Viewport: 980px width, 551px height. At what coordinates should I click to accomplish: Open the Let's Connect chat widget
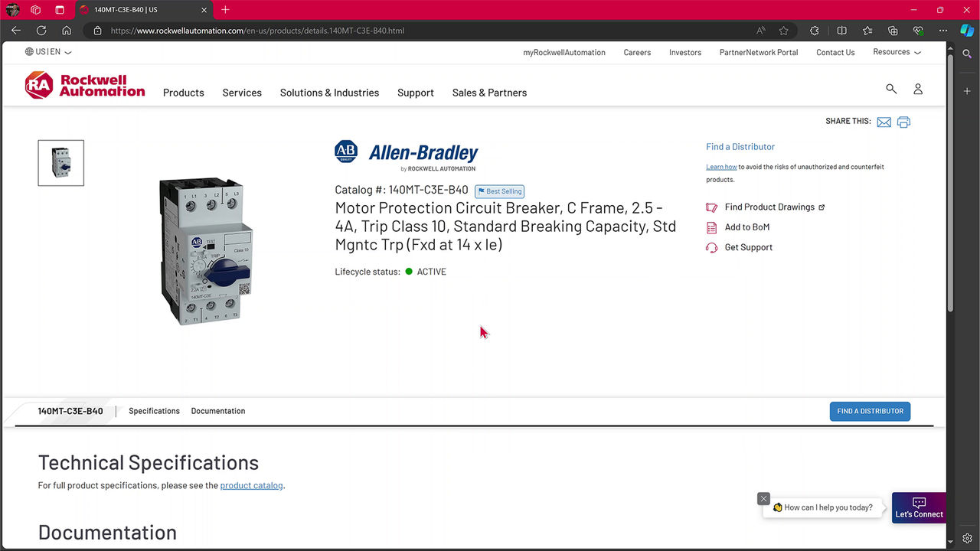tap(919, 507)
